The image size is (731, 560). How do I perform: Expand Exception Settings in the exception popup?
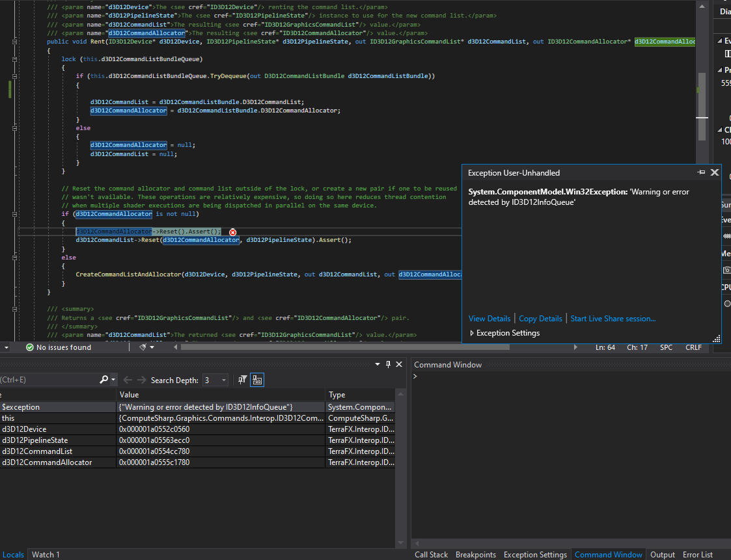[x=504, y=332]
